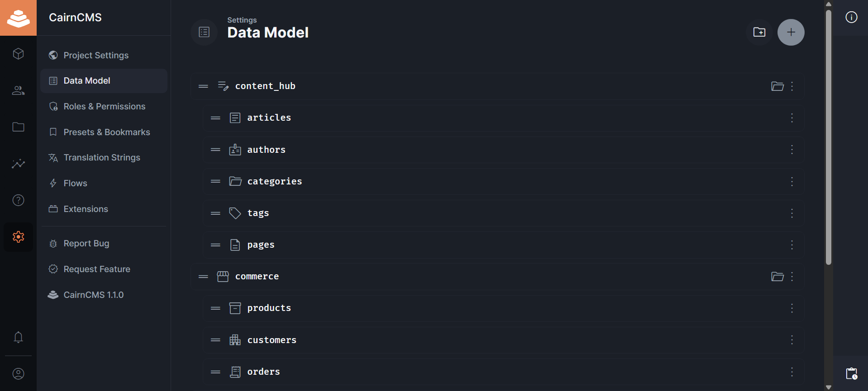Open the Insights chart module icon
Screen dimensions: 868x391
[x=18, y=164]
